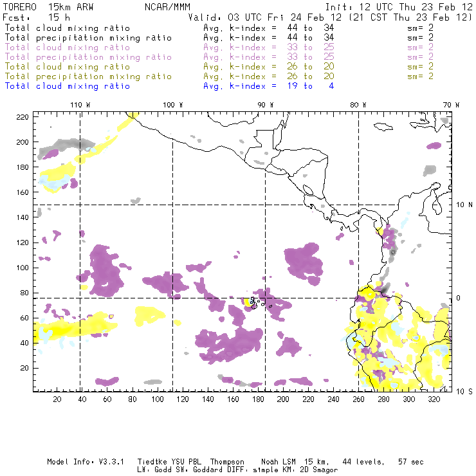476x476 pixels.
Task: Click the 'Model Info: V3.3.1' footer text
Action: pos(86,462)
